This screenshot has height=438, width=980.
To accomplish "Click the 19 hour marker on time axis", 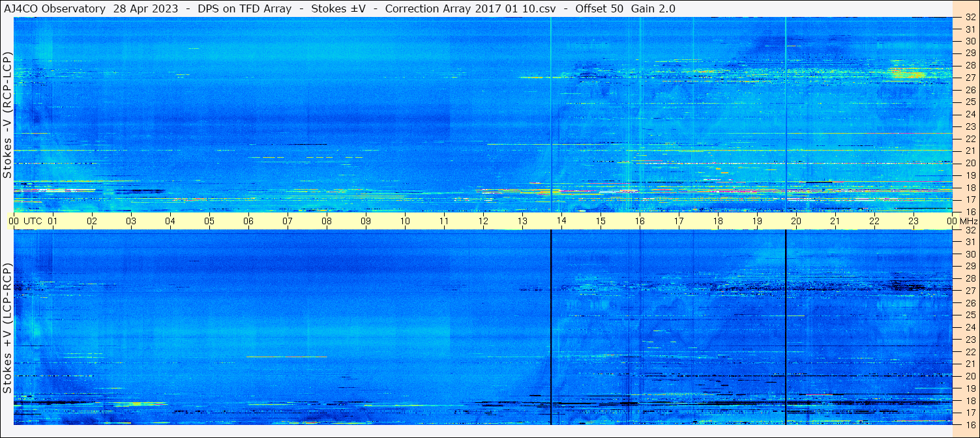I will click(x=757, y=221).
